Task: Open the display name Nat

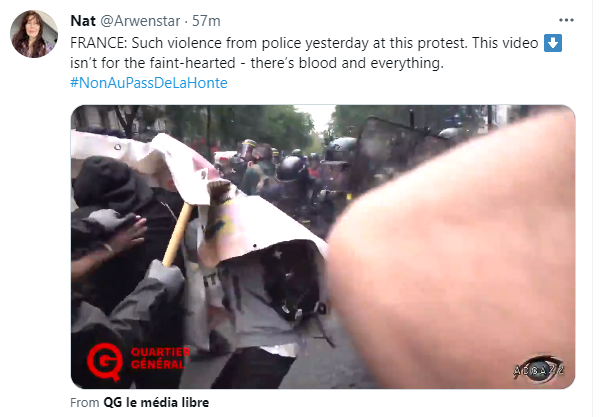Action: 83,21
